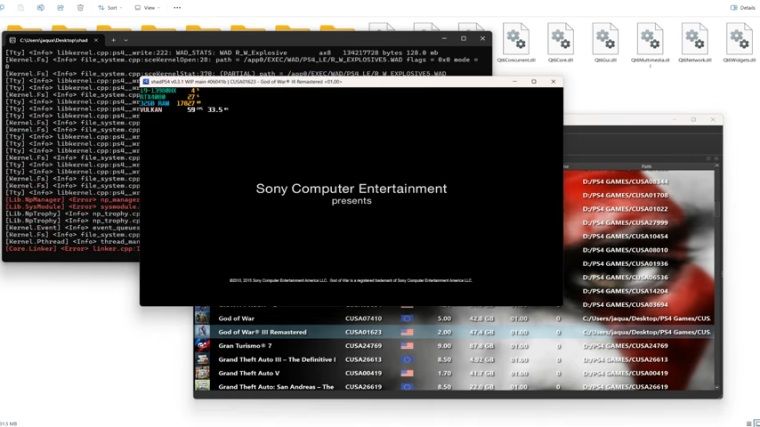The height and width of the screenshot is (427, 760).
Task: Open the View dropdown in File Explorer
Action: click(x=146, y=7)
